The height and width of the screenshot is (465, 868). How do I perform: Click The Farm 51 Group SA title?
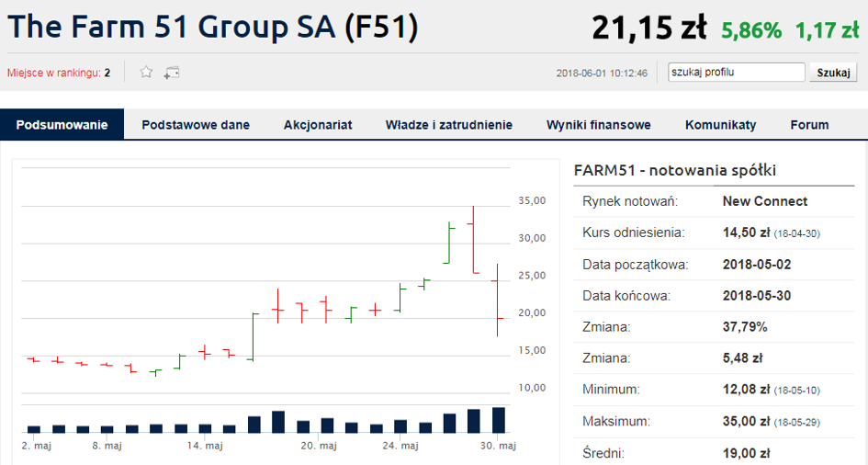pos(213,28)
